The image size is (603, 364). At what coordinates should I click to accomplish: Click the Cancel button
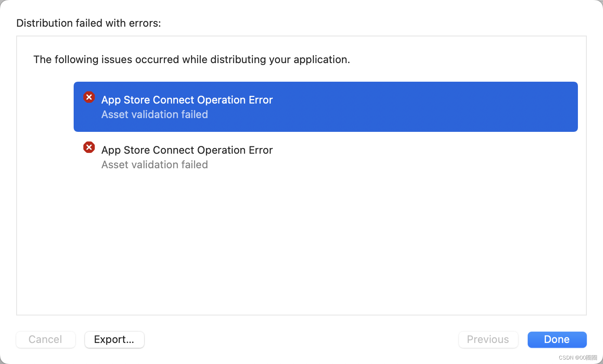pos(45,340)
